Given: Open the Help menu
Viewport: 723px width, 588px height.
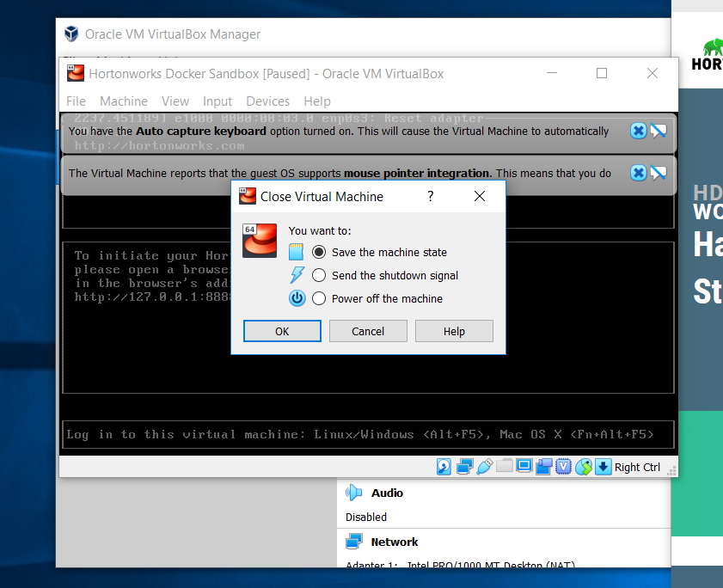Looking at the screenshot, I should click(x=317, y=101).
